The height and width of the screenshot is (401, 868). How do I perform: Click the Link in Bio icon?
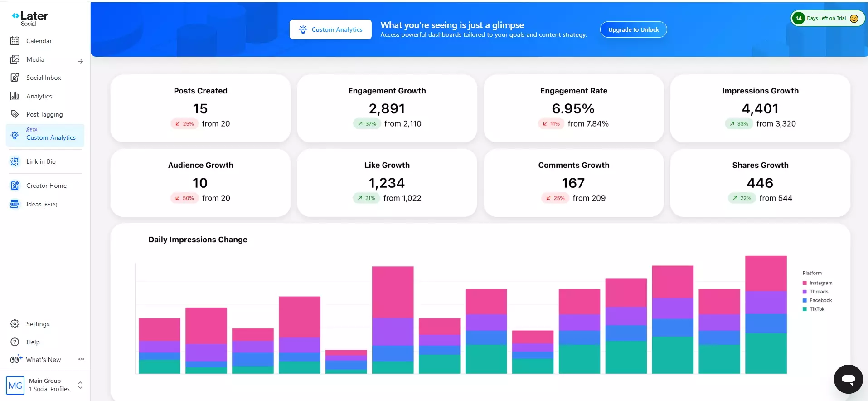point(15,161)
